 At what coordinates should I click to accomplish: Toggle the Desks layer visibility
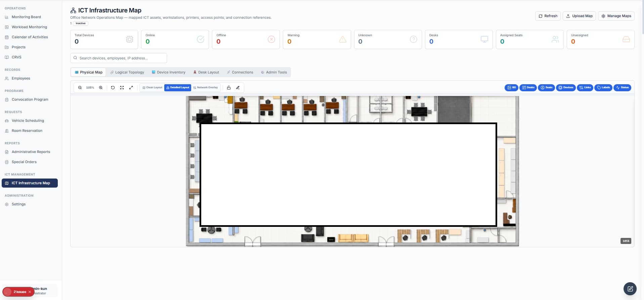click(x=528, y=88)
